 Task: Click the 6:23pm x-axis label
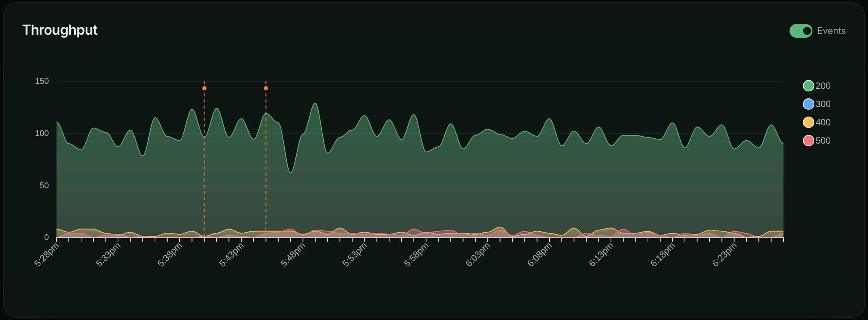[725, 254]
